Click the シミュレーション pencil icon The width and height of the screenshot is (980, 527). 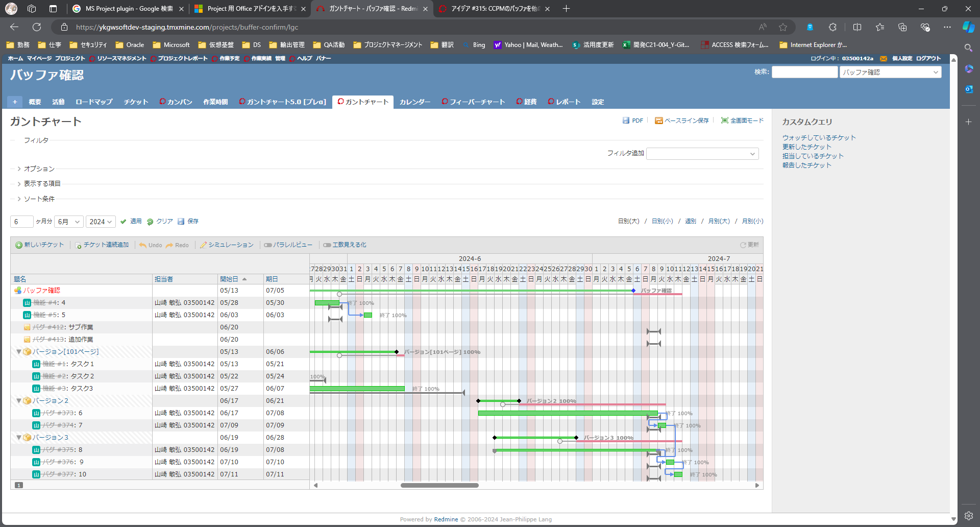[x=203, y=245]
